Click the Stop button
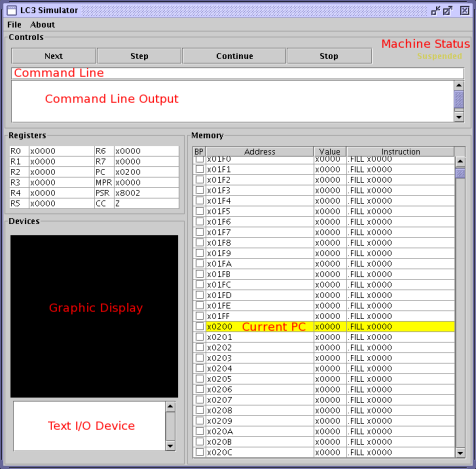Image resolution: width=476 pixels, height=469 pixels. [329, 56]
